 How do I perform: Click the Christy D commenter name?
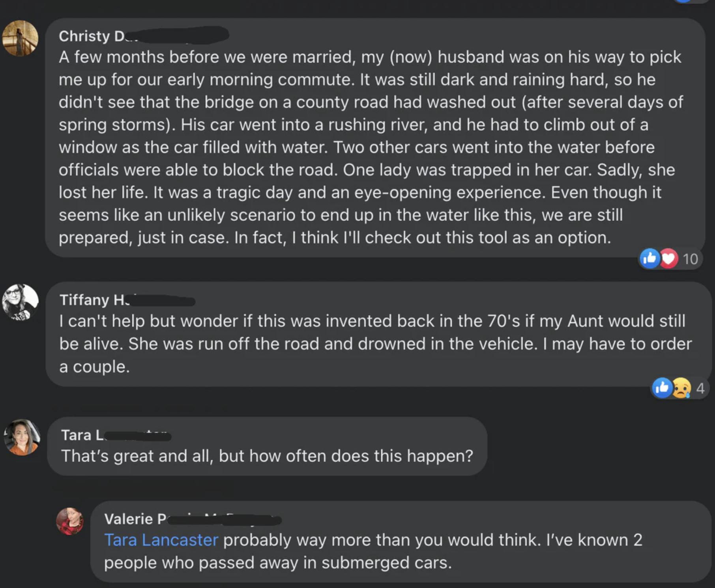[91, 36]
